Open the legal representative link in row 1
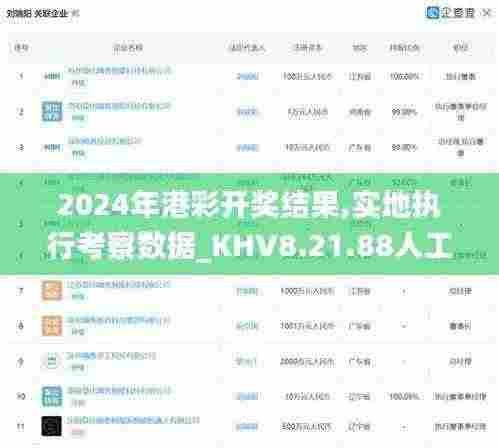Viewport: 499px width, 448px height. coord(247,77)
